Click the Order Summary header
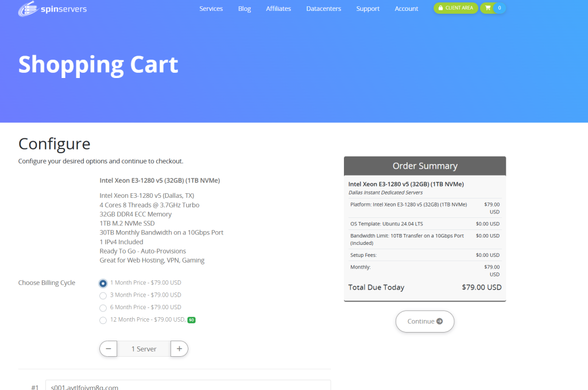Image resolution: width=588 pixels, height=390 pixels. 425,166
